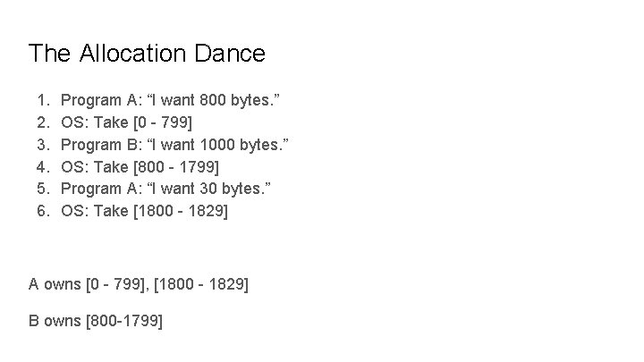Click the word "Allocation" in the title
The width and height of the screenshot is (644, 362).
pos(132,54)
